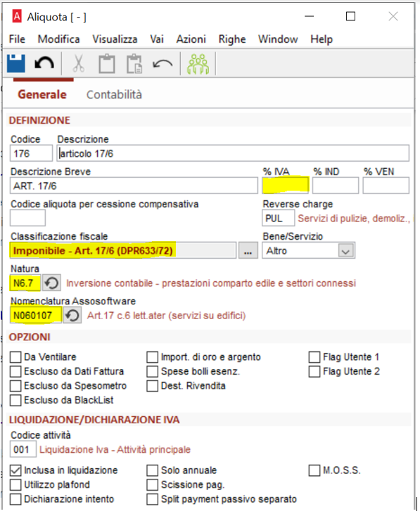The height and width of the screenshot is (516, 420).
Task: Enable Flag Utente 1
Action: point(314,356)
